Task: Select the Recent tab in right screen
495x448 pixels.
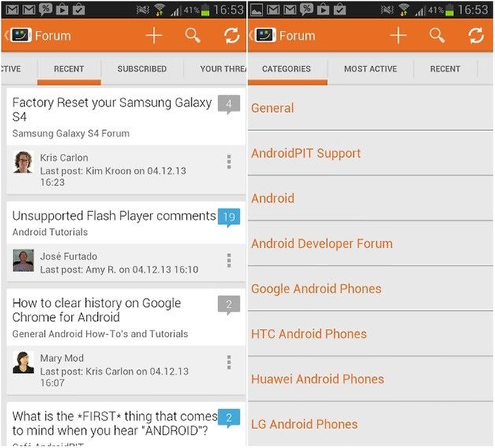Action: pos(445,69)
